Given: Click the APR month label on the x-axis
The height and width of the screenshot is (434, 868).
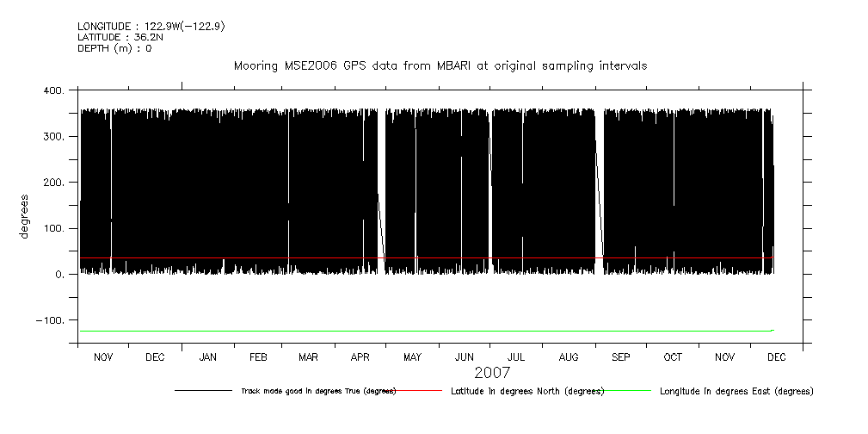Looking at the screenshot, I should click(x=360, y=356).
